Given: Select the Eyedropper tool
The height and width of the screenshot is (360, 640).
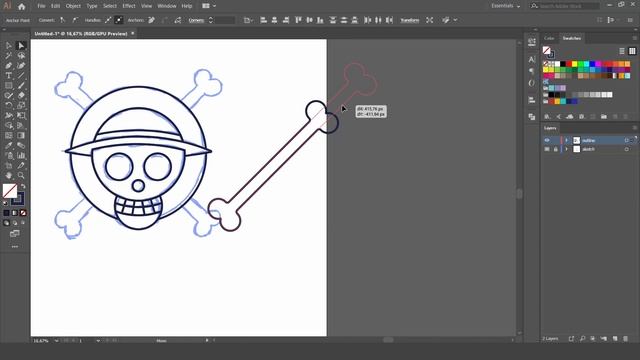Looking at the screenshot, I should tap(9, 145).
